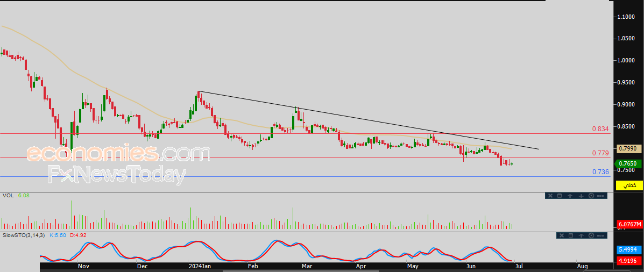Click the VOL indicator label
This screenshot has width=644, height=272.
8,196
